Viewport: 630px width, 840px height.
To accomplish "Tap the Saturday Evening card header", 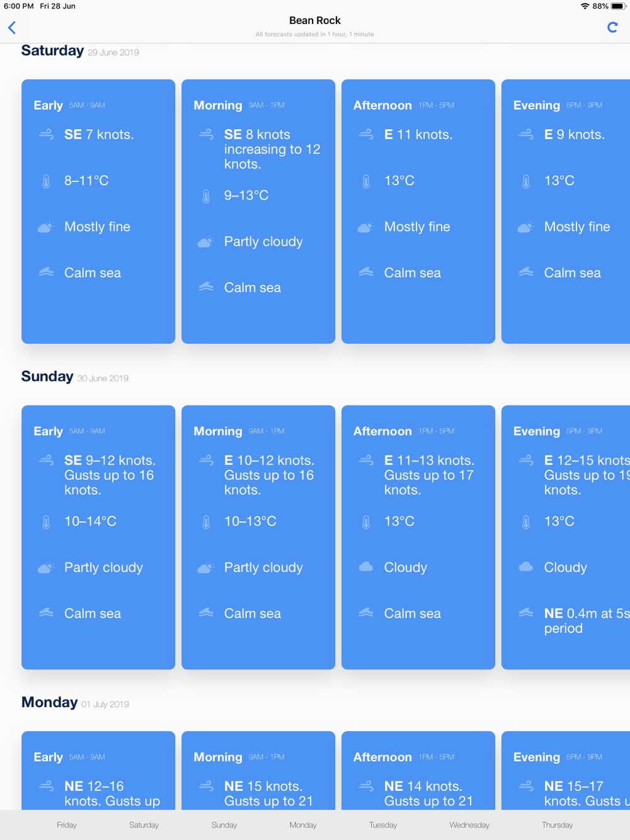I will [558, 105].
